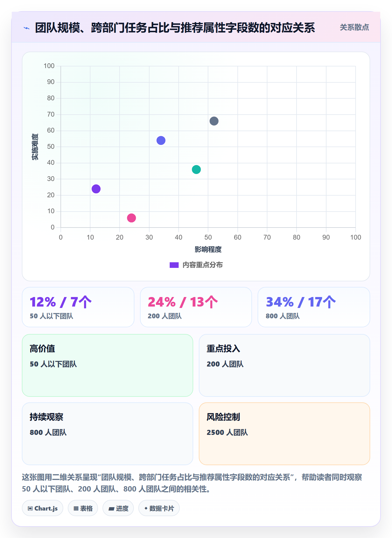Viewport: 392px width, 538px height.
Task: Open the 34% / 17个 stat card
Action: 314,307
